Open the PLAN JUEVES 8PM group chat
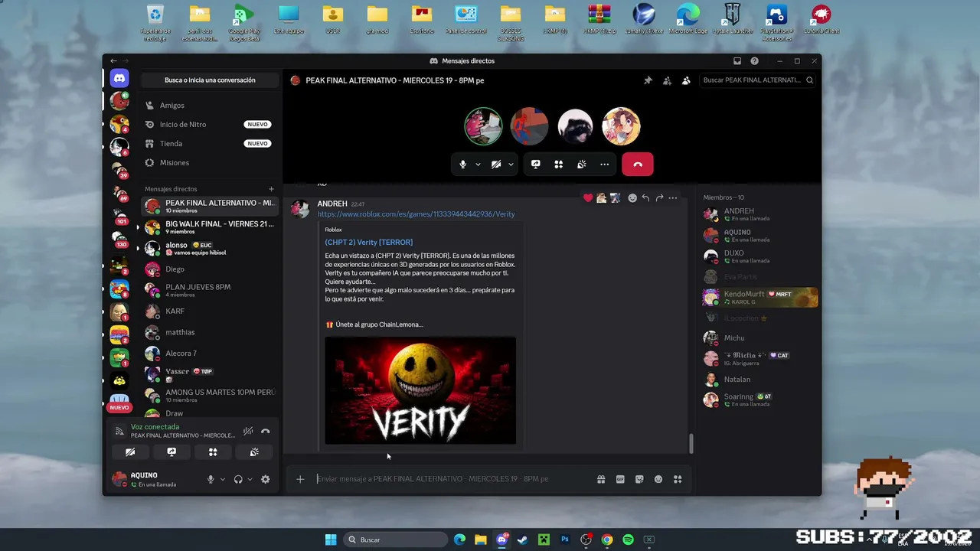 (x=211, y=290)
